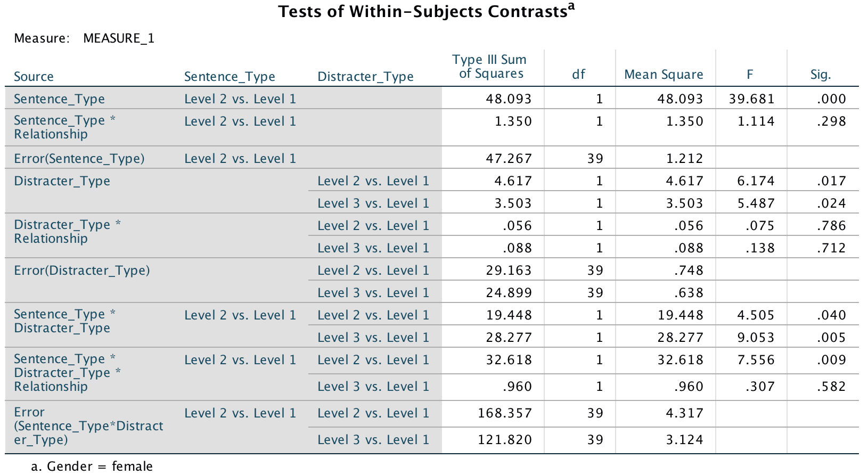Click the "MEASURE_1" measure label
Screen dimensions: 868x475
119,38
